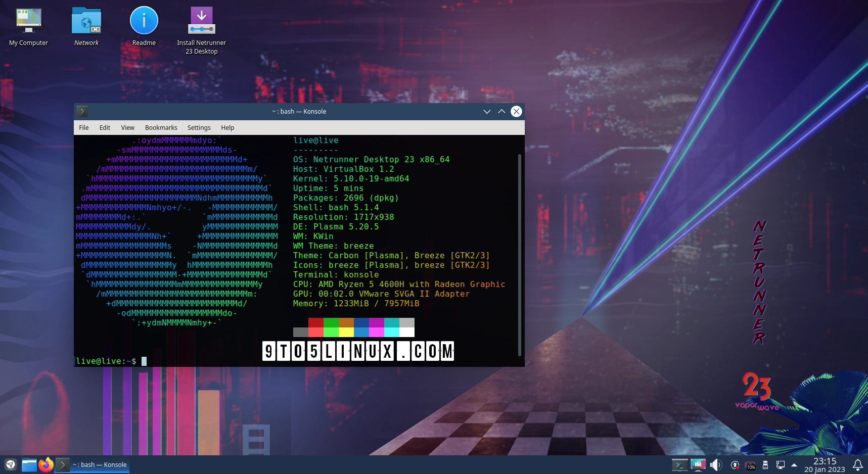868x474 pixels.
Task: Open the updates indicator in the system tray
Action: click(x=734, y=464)
